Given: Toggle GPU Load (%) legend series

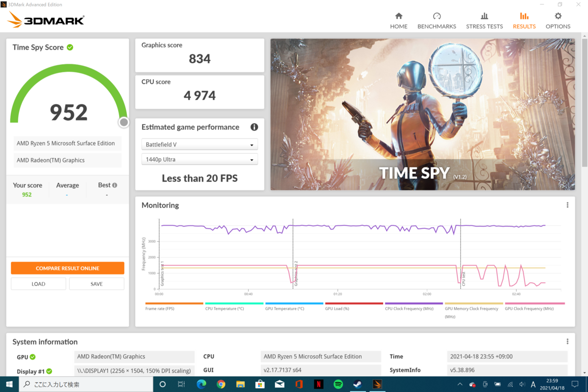Looking at the screenshot, I should pos(354,306).
